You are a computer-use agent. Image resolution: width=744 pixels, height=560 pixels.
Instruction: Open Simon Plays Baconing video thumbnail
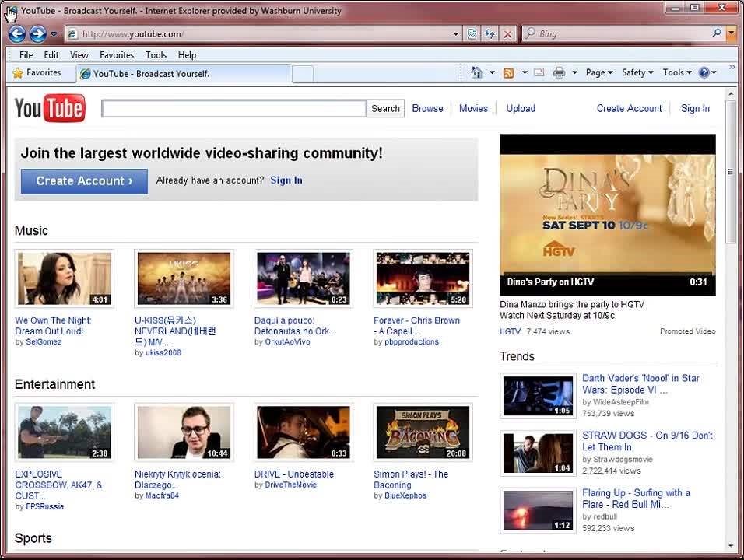click(423, 432)
